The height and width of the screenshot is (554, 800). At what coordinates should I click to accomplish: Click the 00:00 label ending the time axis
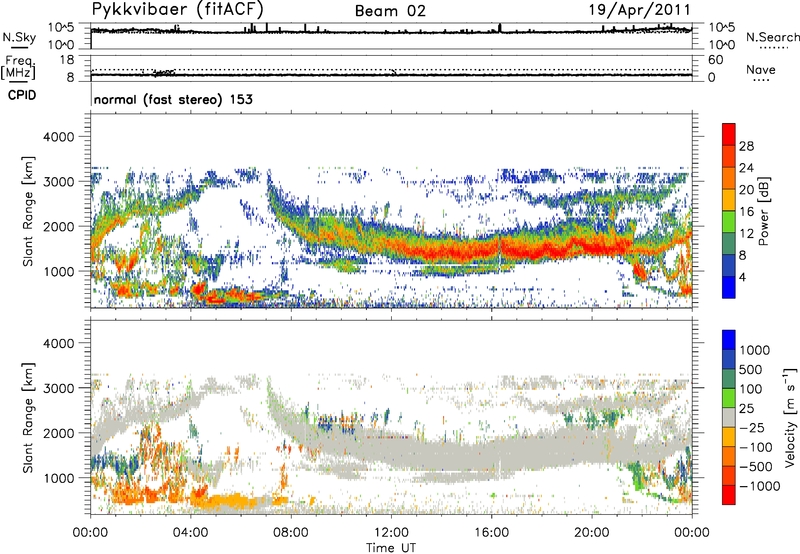click(692, 533)
